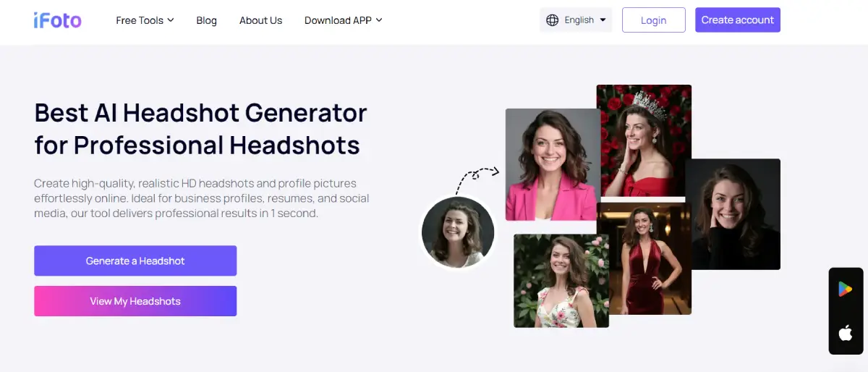The height and width of the screenshot is (372, 868).
Task: Click the globe language icon
Action: click(552, 20)
